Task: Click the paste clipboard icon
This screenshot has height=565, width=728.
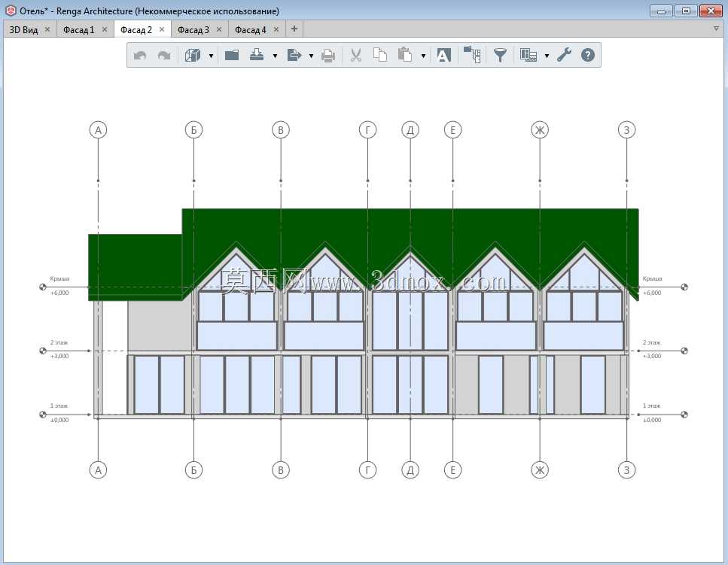Action: tap(405, 55)
